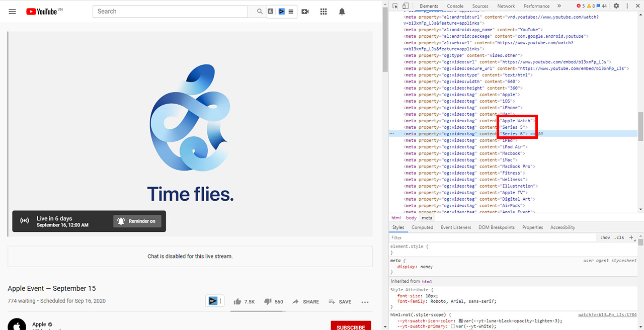The width and height of the screenshot is (644, 330).
Task: Switch to the Sources tab
Action: coord(480,6)
